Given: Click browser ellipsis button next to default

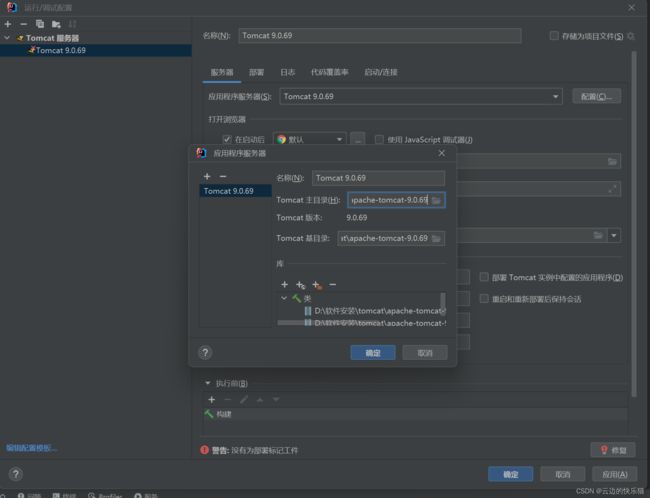Looking at the screenshot, I should click(358, 139).
